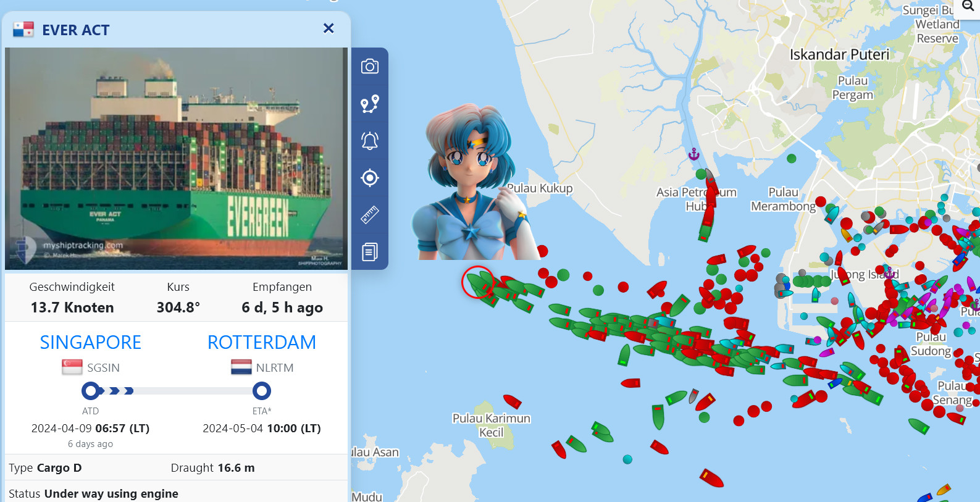Screen dimensions: 980x502
Task: Open the SINGAPORE departure port link
Action: point(91,342)
